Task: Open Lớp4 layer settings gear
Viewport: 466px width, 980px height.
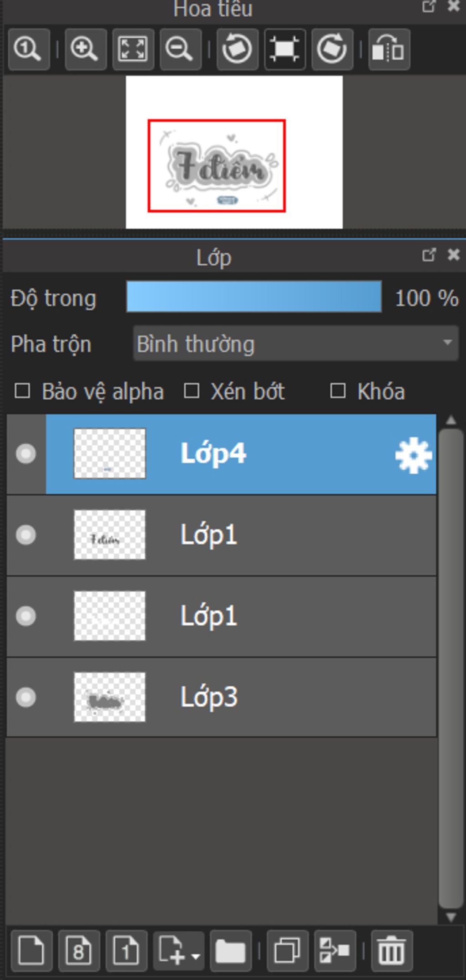Action: click(413, 455)
